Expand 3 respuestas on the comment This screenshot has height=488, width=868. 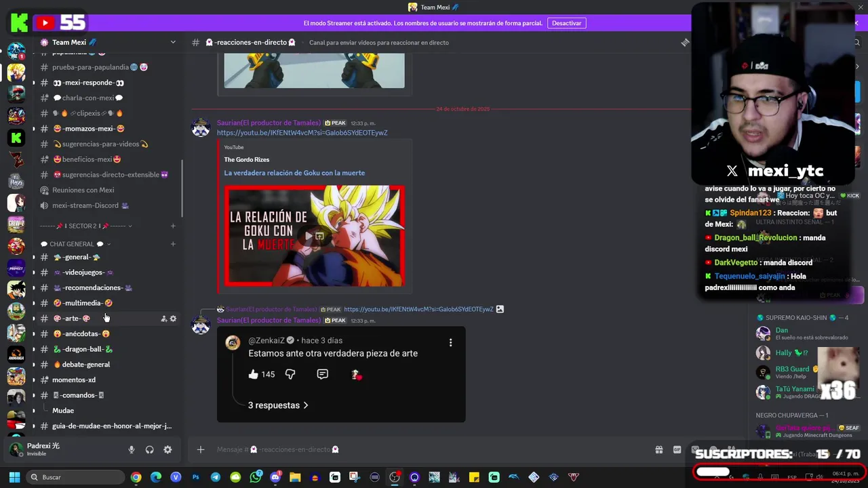click(x=278, y=405)
